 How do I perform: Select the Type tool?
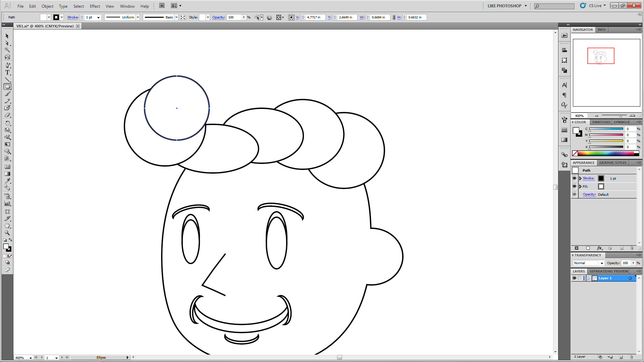7,72
